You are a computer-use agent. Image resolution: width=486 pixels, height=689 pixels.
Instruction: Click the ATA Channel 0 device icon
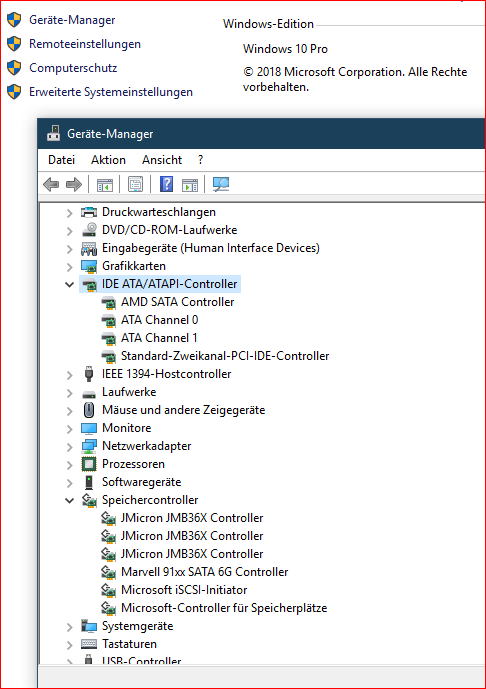(x=108, y=320)
